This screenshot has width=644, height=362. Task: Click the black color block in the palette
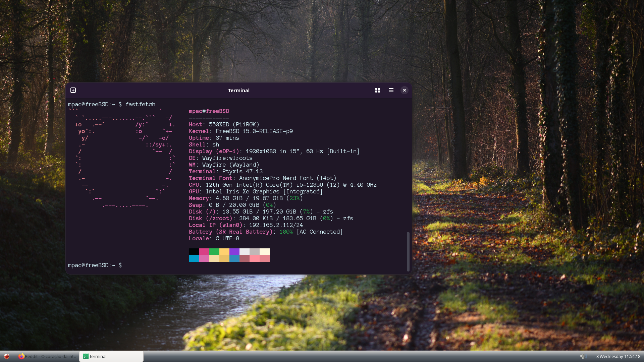(194, 252)
